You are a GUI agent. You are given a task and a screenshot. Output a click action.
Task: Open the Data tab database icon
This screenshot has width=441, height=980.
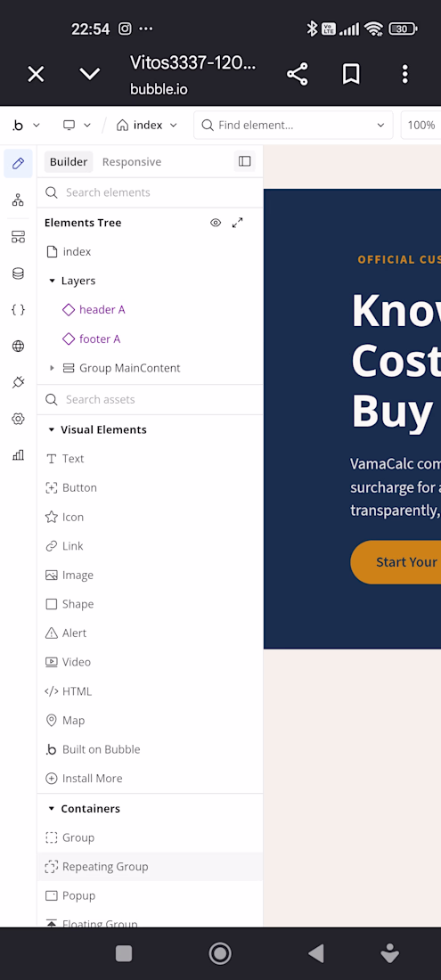(x=18, y=274)
